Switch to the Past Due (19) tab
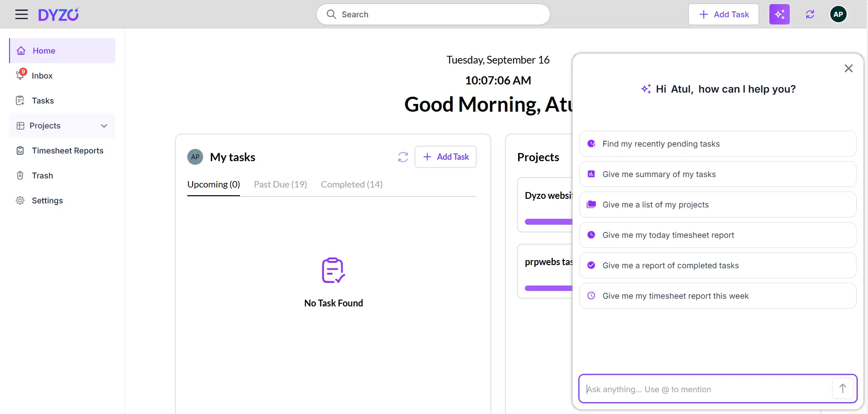Viewport: 868px width, 414px height. point(280,184)
